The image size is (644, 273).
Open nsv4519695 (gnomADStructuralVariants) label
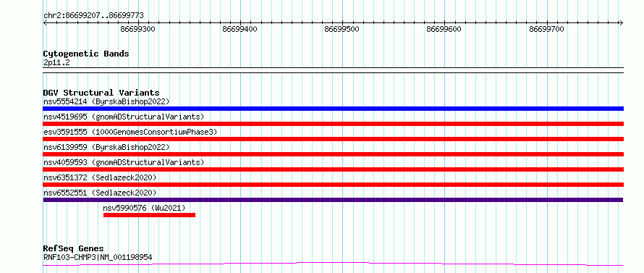pyautogui.click(x=124, y=117)
